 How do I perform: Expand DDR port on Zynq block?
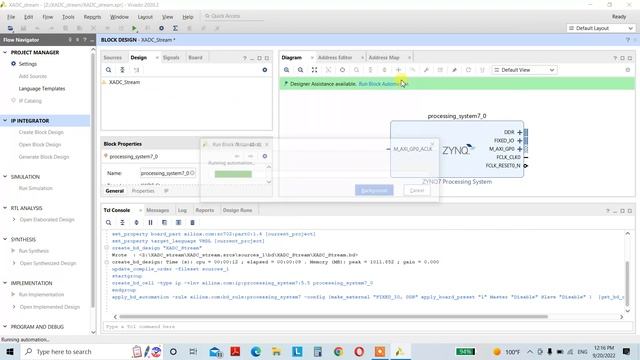520,132
